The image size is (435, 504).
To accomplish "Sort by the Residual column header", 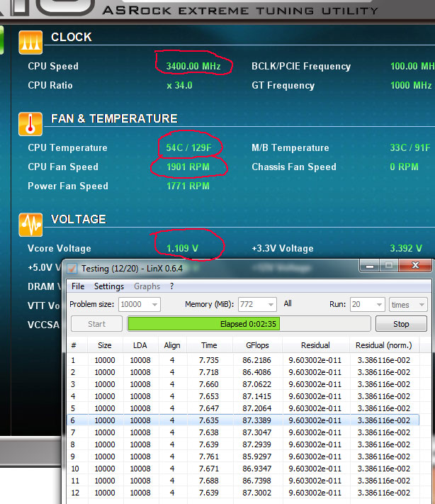I will (x=315, y=345).
